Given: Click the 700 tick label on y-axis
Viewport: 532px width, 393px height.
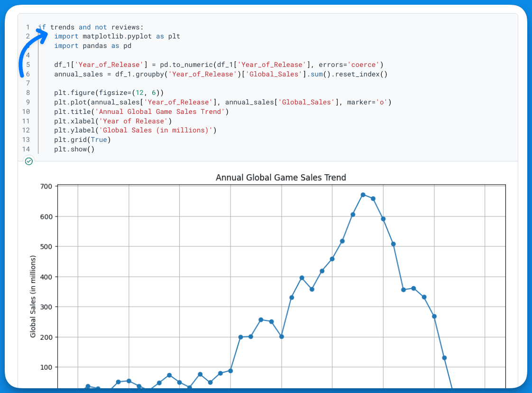Looking at the screenshot, I should (46, 186).
